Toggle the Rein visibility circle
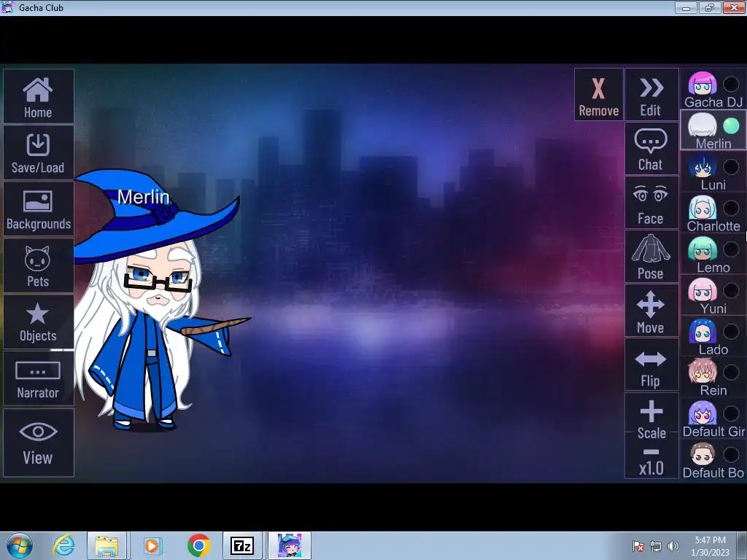 pos(731,373)
